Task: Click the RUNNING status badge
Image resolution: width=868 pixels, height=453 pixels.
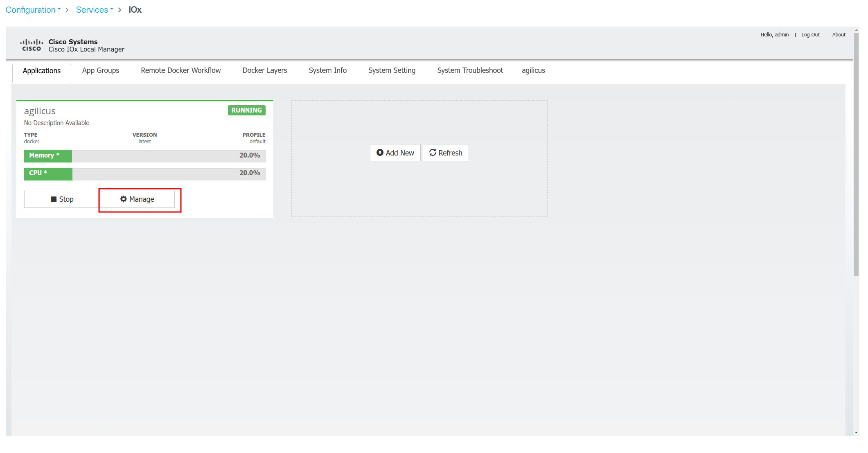Action: click(246, 110)
